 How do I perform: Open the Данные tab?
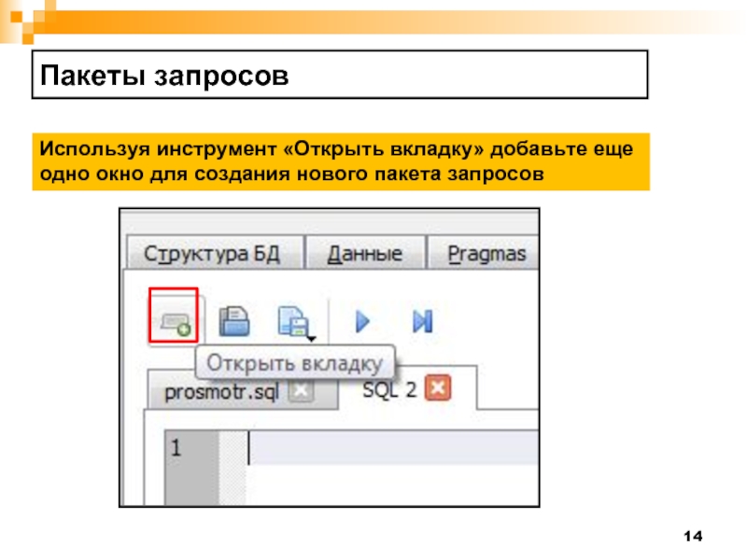365,254
